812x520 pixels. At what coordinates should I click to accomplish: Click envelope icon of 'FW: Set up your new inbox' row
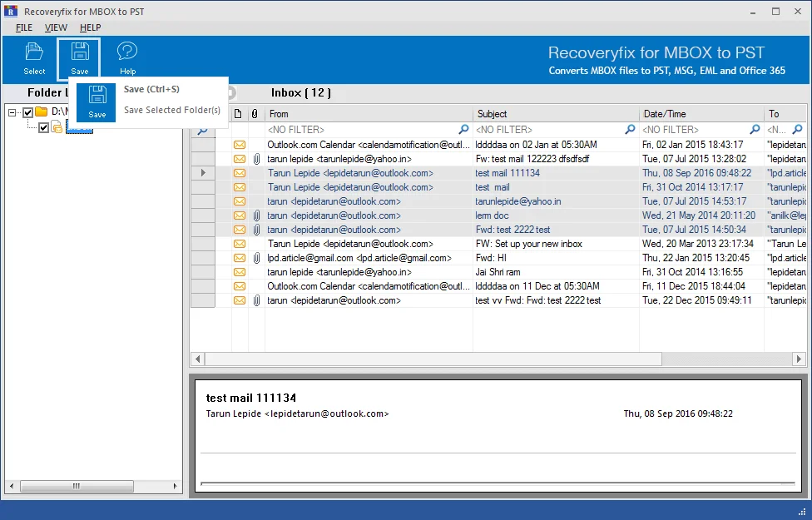pos(240,244)
